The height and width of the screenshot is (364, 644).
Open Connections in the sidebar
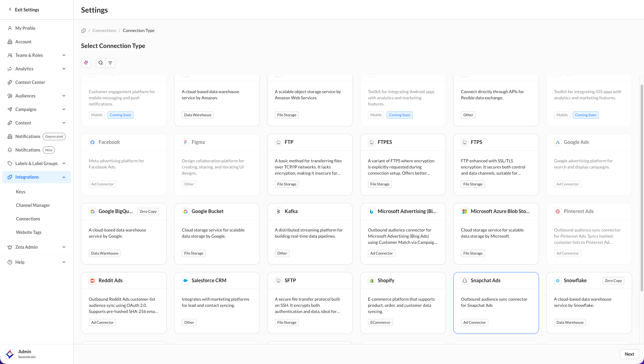click(x=28, y=219)
